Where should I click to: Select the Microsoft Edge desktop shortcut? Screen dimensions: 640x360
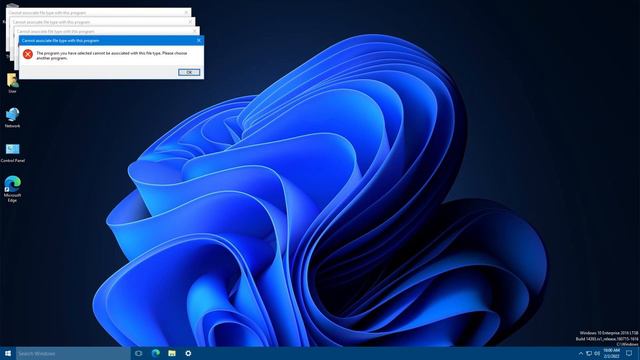(x=12, y=189)
